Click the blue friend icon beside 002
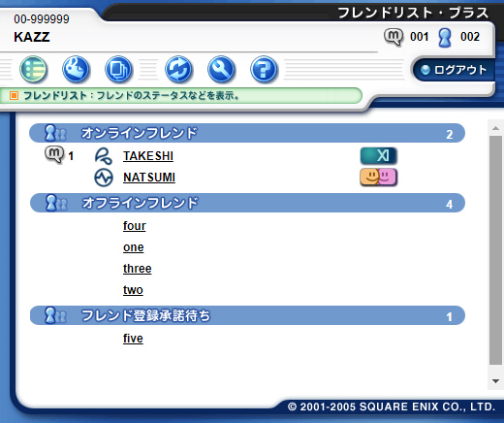 (x=445, y=38)
